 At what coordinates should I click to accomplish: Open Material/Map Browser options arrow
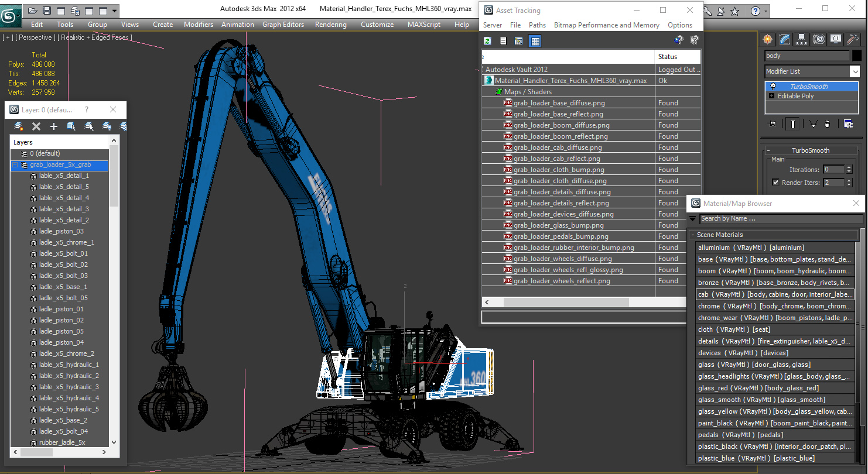click(693, 218)
